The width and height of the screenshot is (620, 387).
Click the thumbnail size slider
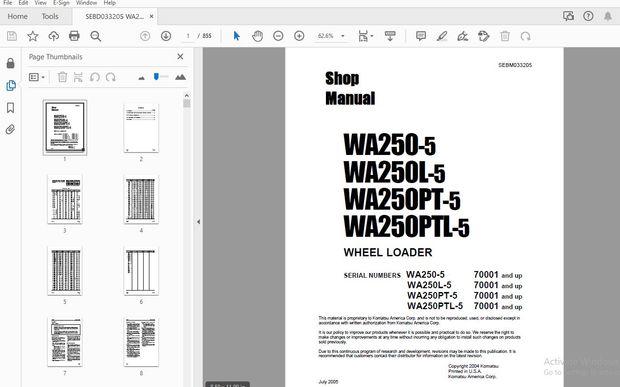[x=161, y=77]
